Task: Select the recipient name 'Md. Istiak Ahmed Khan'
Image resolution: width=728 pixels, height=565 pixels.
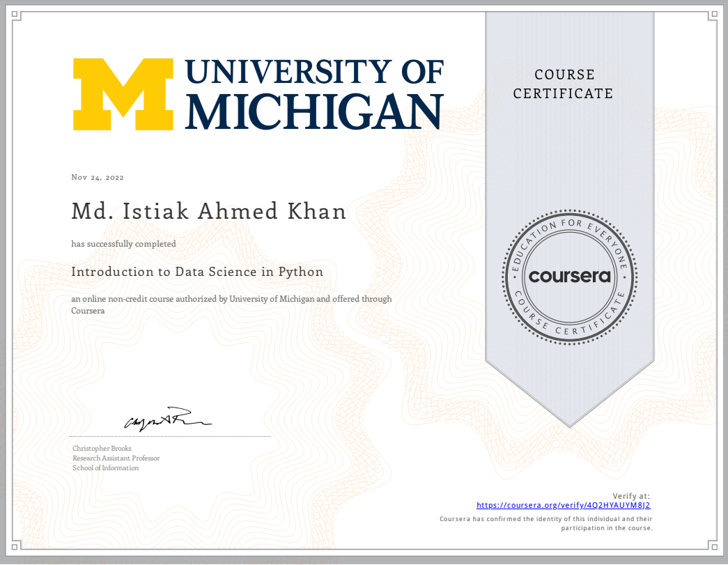Action: point(208,211)
